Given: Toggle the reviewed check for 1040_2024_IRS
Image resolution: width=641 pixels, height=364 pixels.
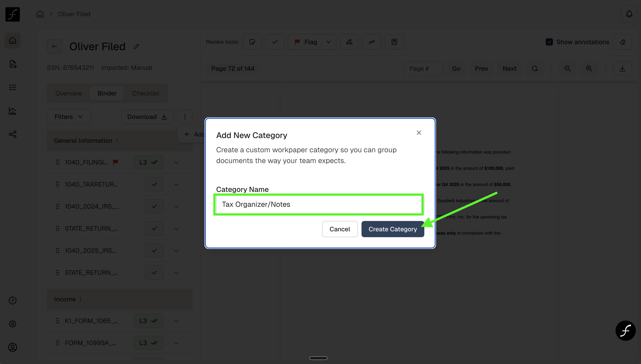Looking at the screenshot, I should (x=154, y=206).
